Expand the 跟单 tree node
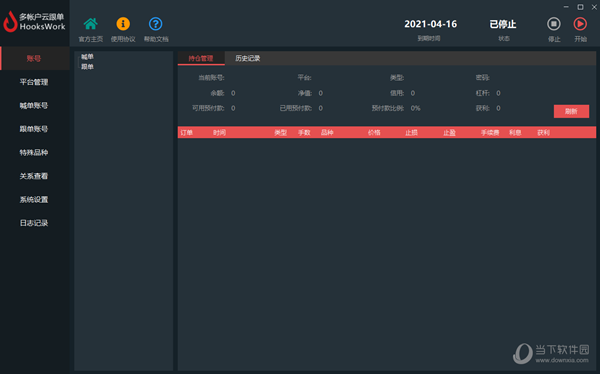The width and height of the screenshot is (600, 374). click(x=87, y=67)
